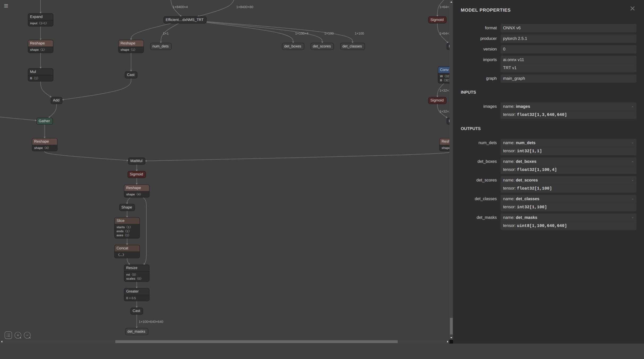Click the zoom in icon bottom-left
The image size is (644, 359).
point(18,335)
